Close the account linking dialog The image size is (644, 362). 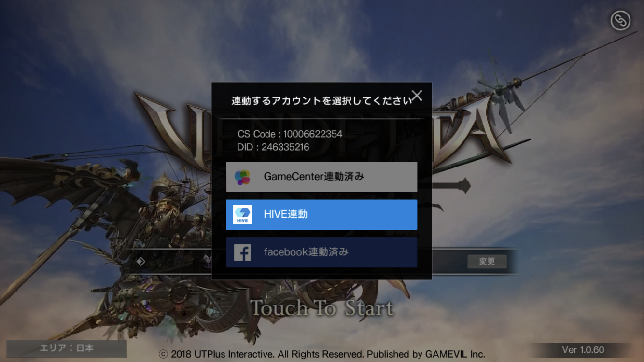tap(417, 96)
